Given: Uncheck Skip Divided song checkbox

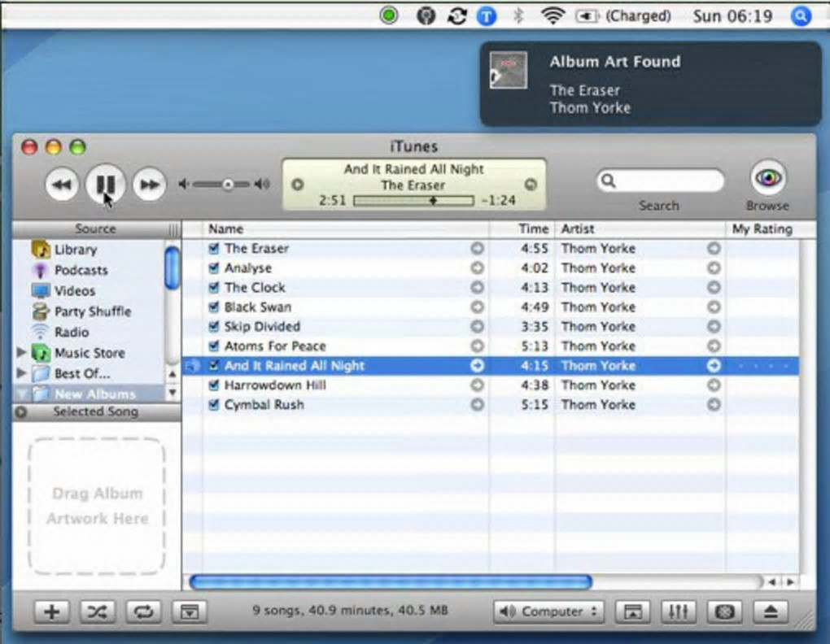Looking at the screenshot, I should pyautogui.click(x=214, y=326).
